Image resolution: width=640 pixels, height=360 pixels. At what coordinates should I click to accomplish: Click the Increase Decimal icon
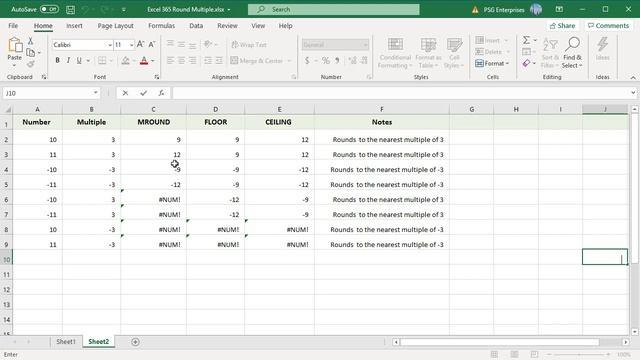click(x=352, y=61)
